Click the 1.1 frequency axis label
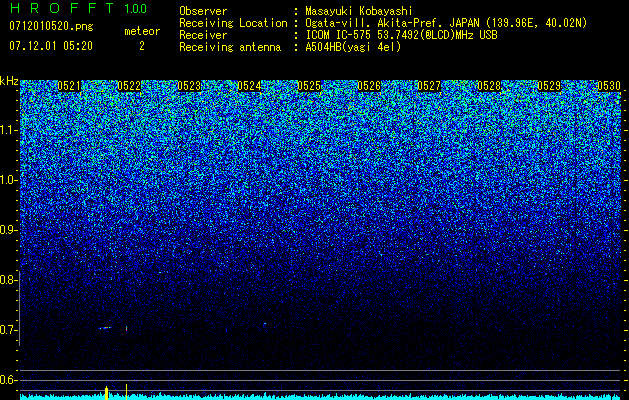Image resolution: width=629 pixels, height=400 pixels. click(x=9, y=130)
